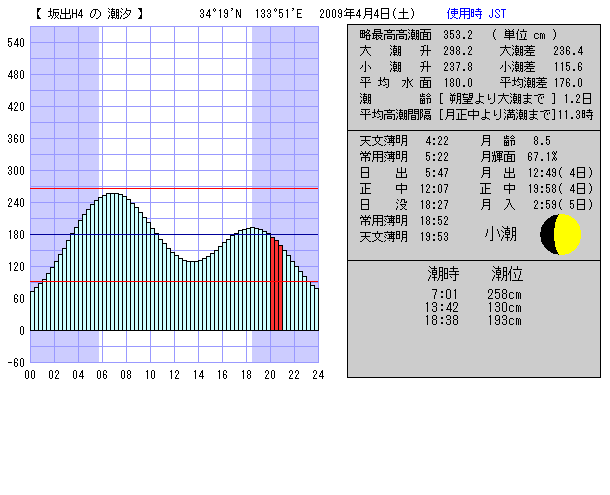Click the upper red horizontal line on chart
Viewport: 610px width, 495px height.
pos(174,188)
